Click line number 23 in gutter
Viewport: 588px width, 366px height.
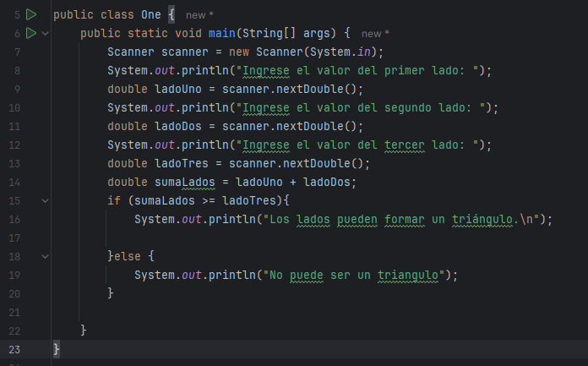point(14,349)
